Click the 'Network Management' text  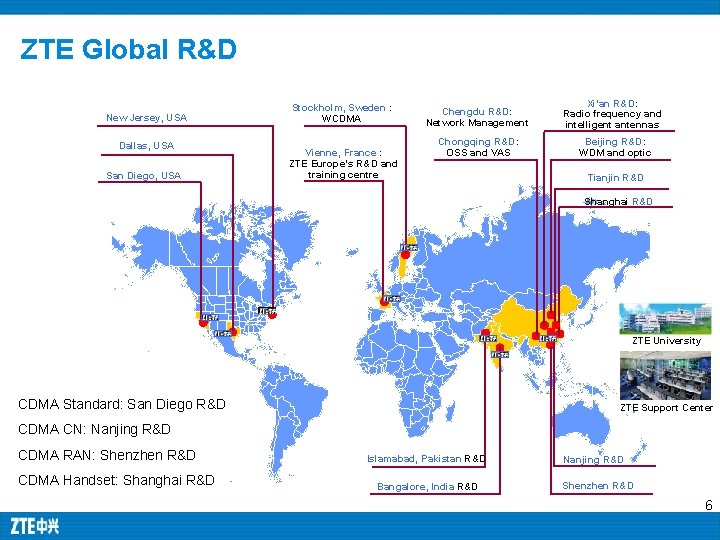[477, 123]
